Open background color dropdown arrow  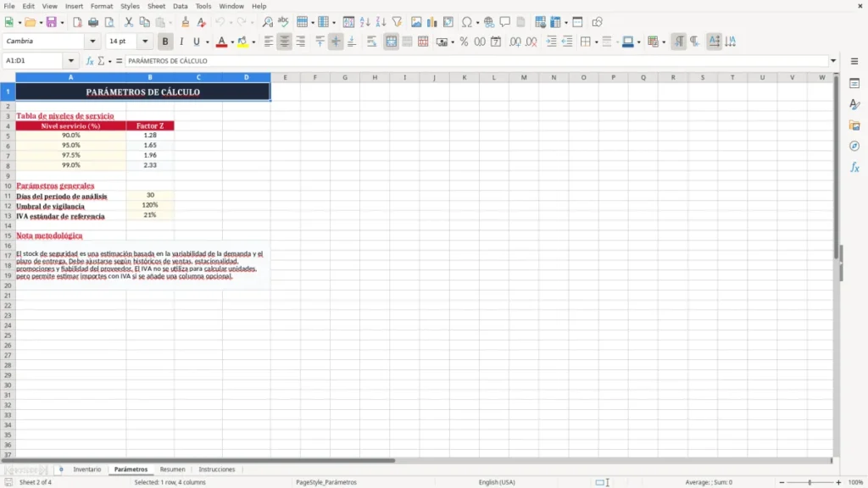pyautogui.click(x=253, y=42)
